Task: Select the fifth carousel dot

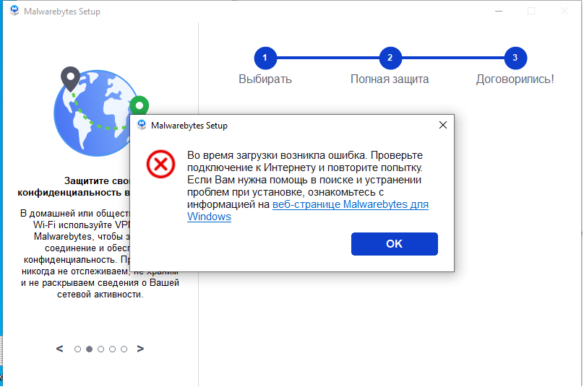Action: [x=124, y=349]
